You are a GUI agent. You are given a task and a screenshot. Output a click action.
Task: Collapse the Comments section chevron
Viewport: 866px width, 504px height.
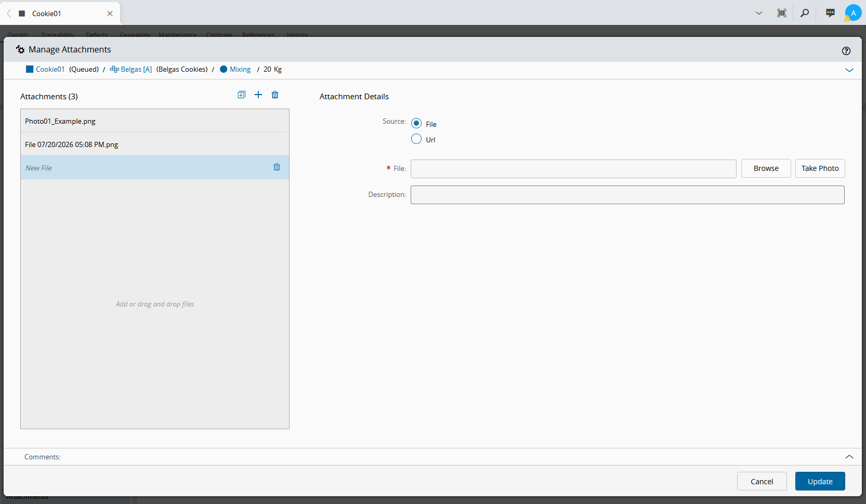coord(849,457)
